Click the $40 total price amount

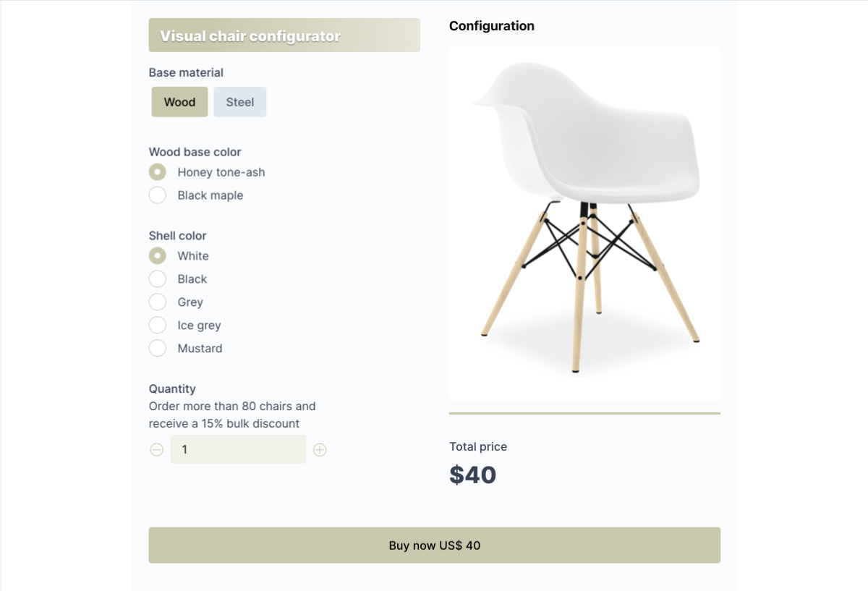coord(473,475)
